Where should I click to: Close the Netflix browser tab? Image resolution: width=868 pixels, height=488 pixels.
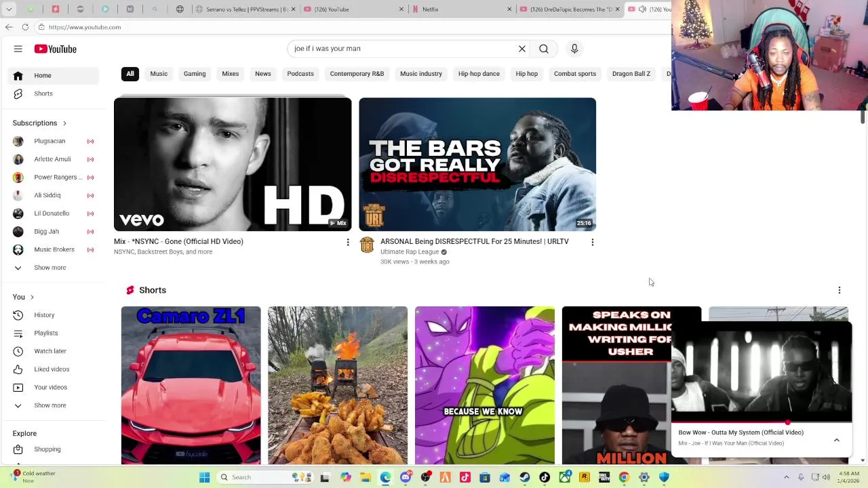tap(509, 9)
